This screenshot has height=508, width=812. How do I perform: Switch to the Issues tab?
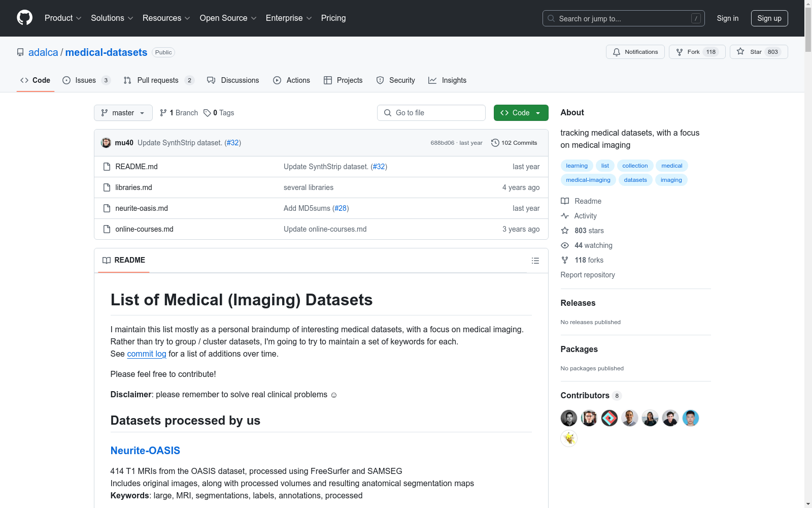pos(86,80)
